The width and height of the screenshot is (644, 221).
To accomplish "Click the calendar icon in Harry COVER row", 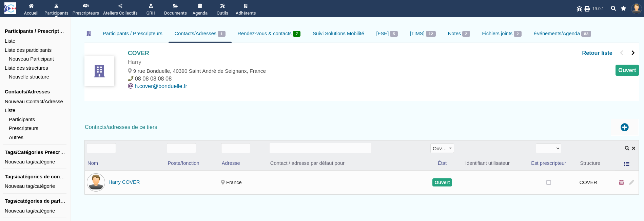I will pos(621,182).
